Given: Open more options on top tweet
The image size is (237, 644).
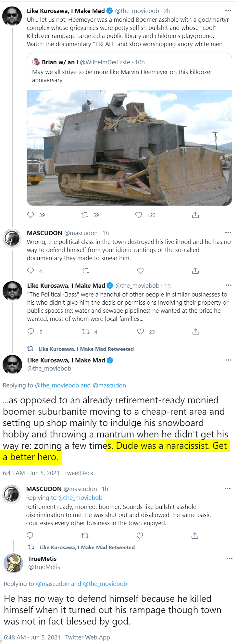Looking at the screenshot, I should coord(229,10).
